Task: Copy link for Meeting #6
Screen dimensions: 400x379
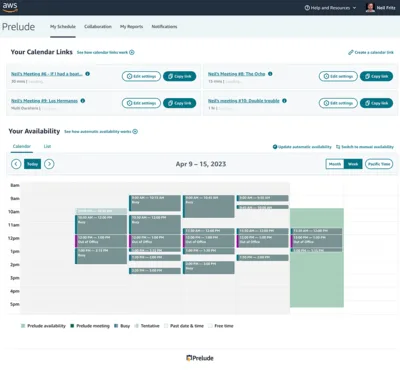Action: pyautogui.click(x=179, y=76)
